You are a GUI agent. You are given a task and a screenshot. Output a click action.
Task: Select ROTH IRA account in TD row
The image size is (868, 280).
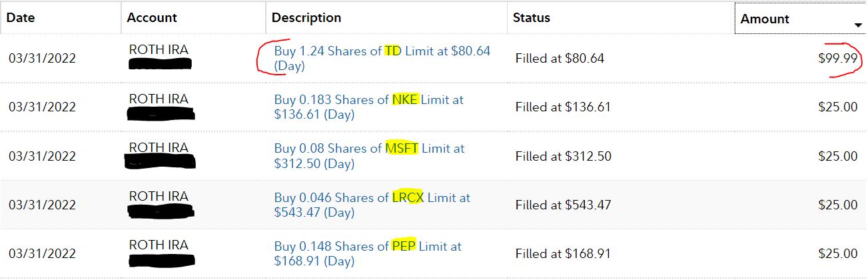tap(159, 49)
